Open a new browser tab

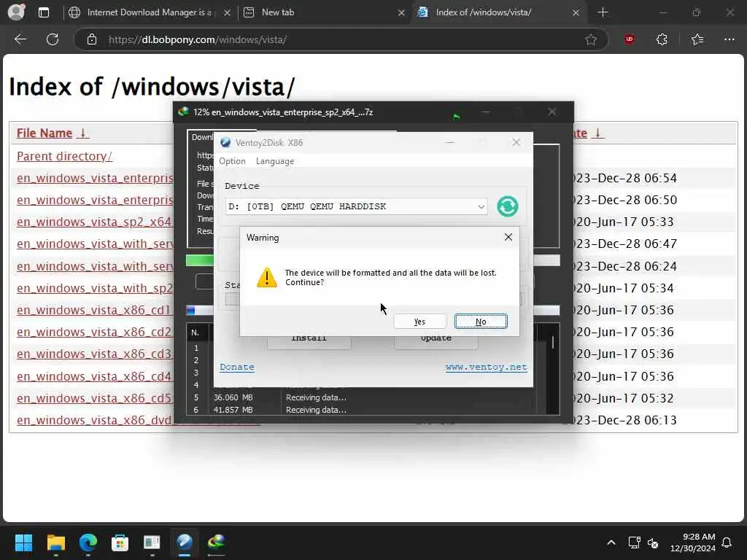pyautogui.click(x=603, y=12)
